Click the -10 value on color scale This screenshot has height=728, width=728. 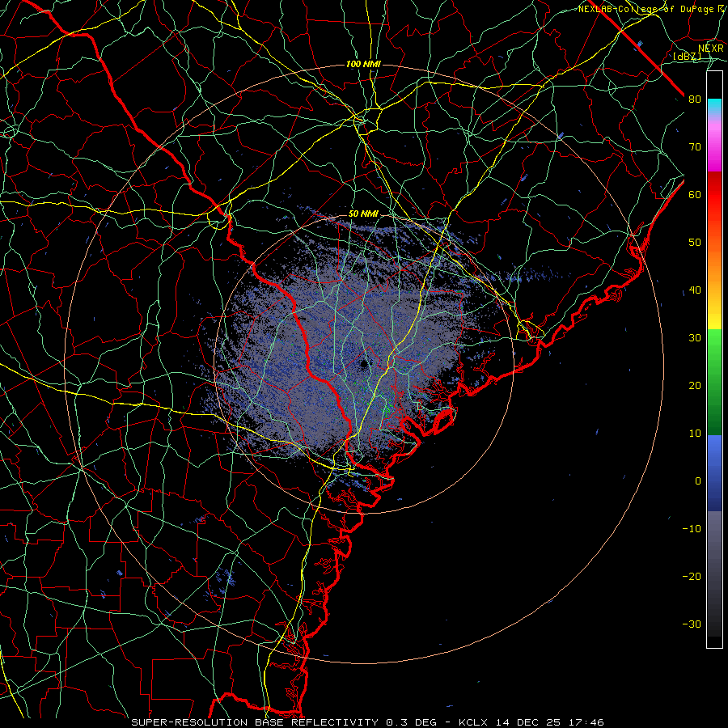click(692, 529)
